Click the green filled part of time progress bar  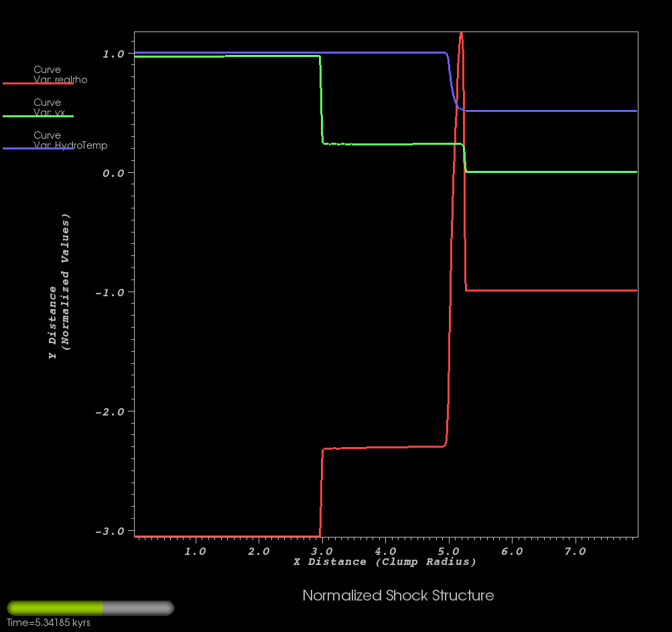click(x=55, y=608)
